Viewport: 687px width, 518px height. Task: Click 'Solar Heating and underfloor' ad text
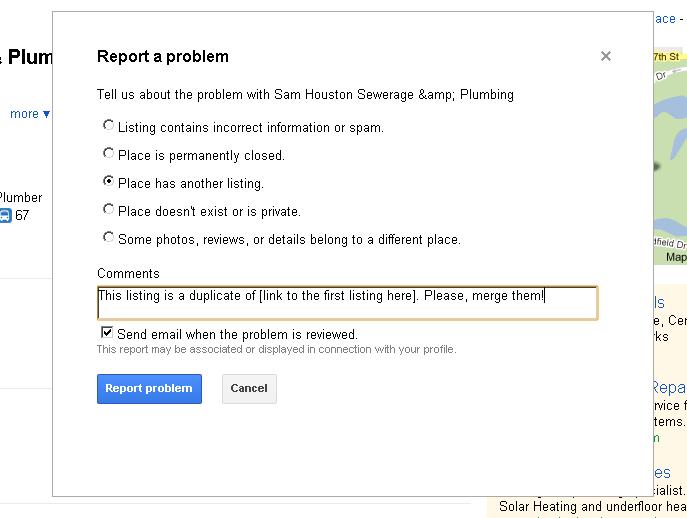pos(592,507)
